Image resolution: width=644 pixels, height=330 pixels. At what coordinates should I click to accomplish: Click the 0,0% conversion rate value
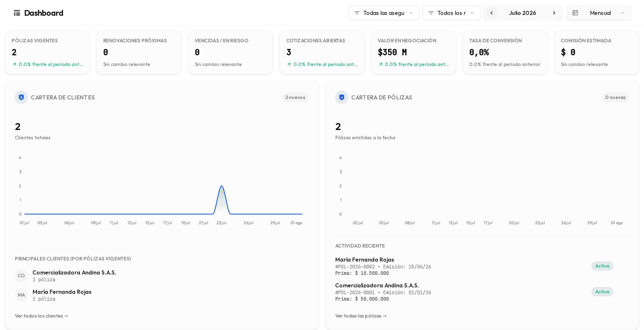click(x=479, y=52)
